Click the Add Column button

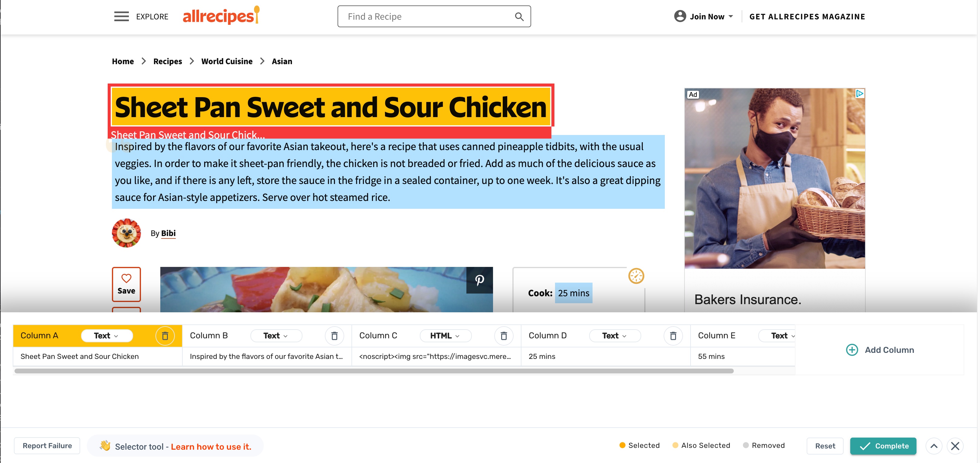880,350
